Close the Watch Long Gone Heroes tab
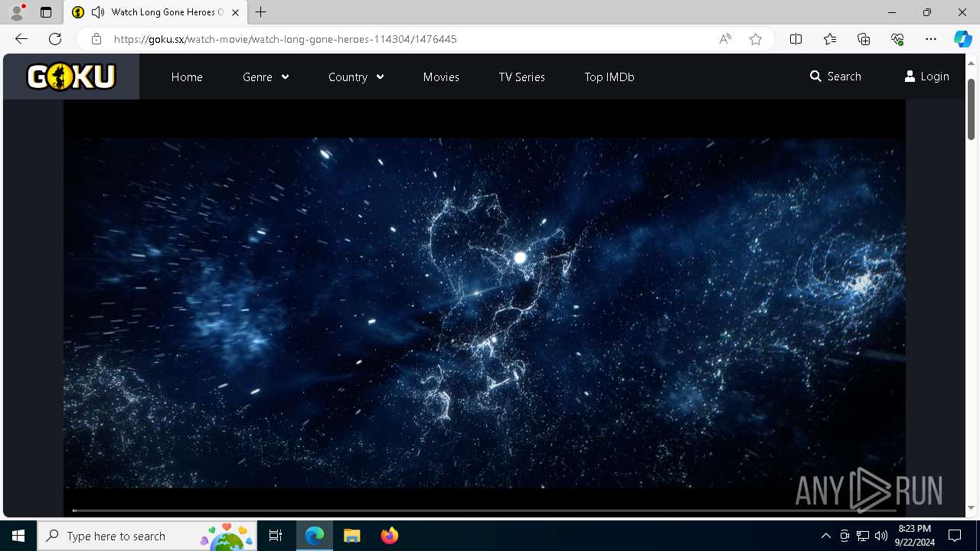980x551 pixels. pyautogui.click(x=235, y=12)
